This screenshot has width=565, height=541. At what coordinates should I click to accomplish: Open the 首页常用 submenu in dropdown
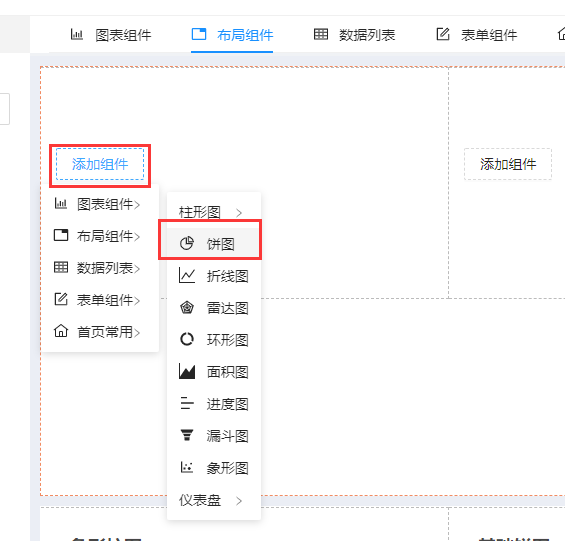(x=97, y=332)
